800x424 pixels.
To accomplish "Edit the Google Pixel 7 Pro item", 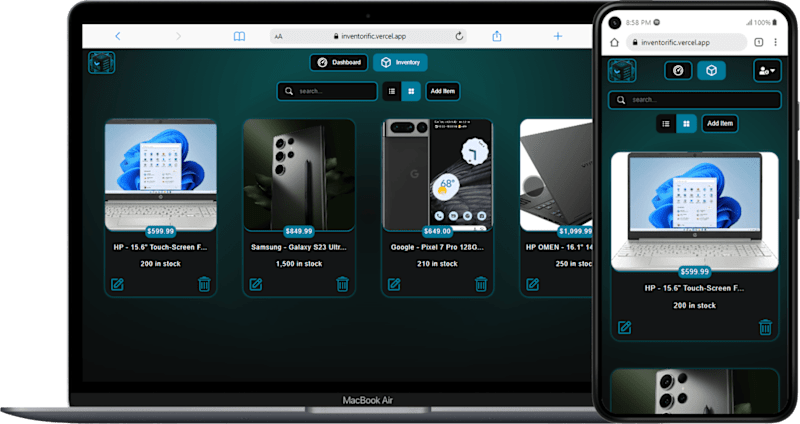I will 394,284.
